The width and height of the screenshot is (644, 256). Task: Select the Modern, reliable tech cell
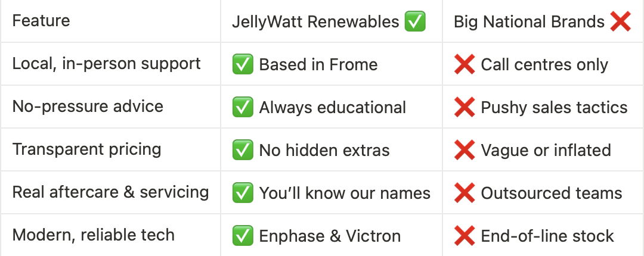tap(110, 235)
